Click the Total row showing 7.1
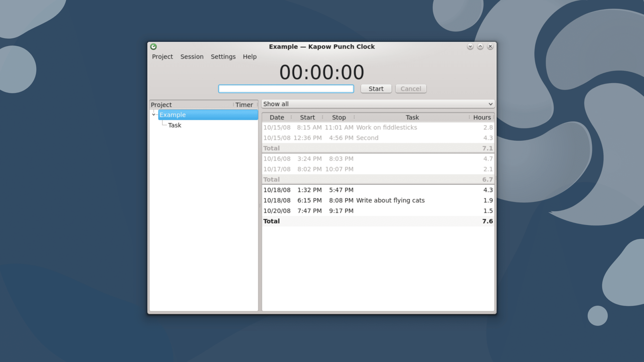Screen dimensions: 644x362 [x=378, y=148]
